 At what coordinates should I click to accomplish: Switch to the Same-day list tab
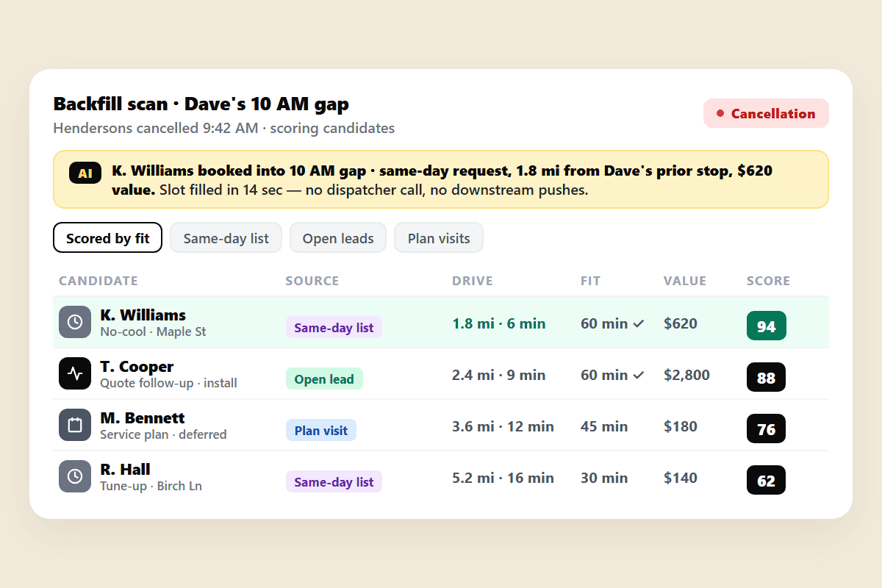[x=226, y=237]
